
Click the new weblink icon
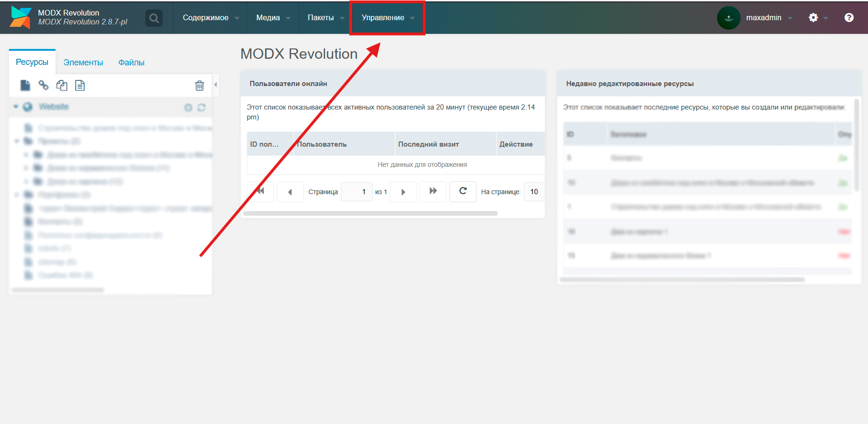(x=43, y=85)
